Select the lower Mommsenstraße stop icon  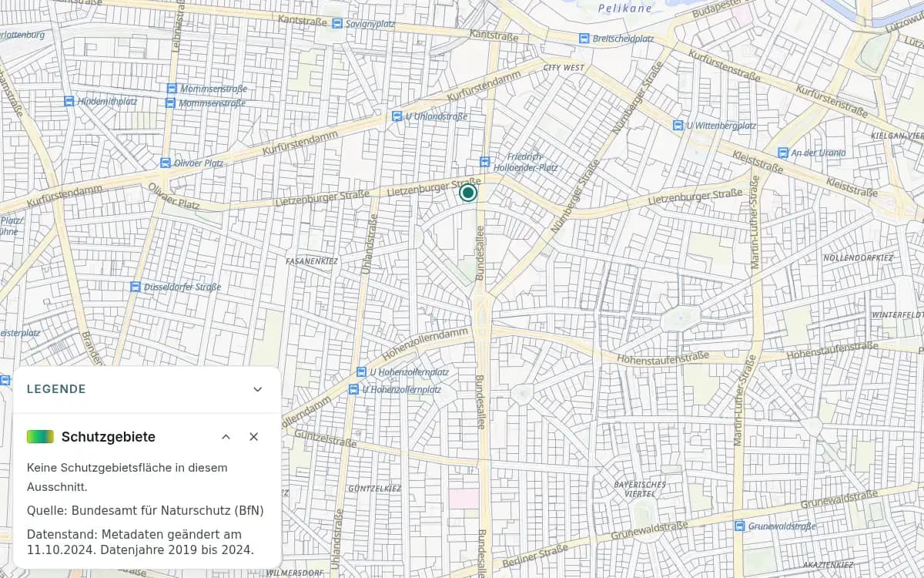coord(171,102)
